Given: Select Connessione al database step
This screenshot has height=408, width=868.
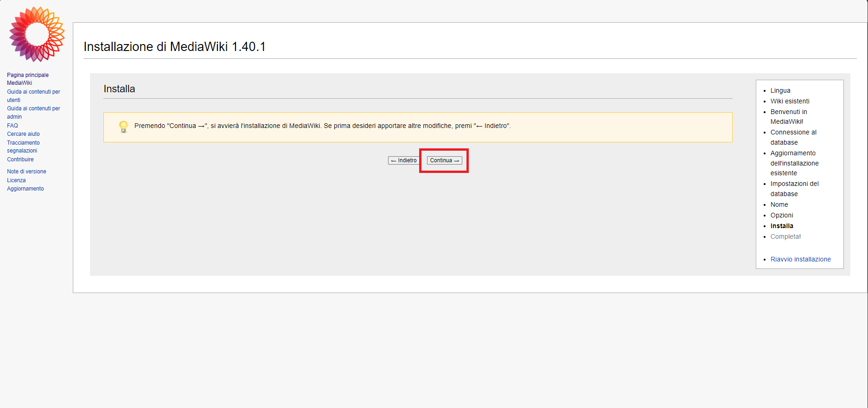Looking at the screenshot, I should click(x=793, y=137).
